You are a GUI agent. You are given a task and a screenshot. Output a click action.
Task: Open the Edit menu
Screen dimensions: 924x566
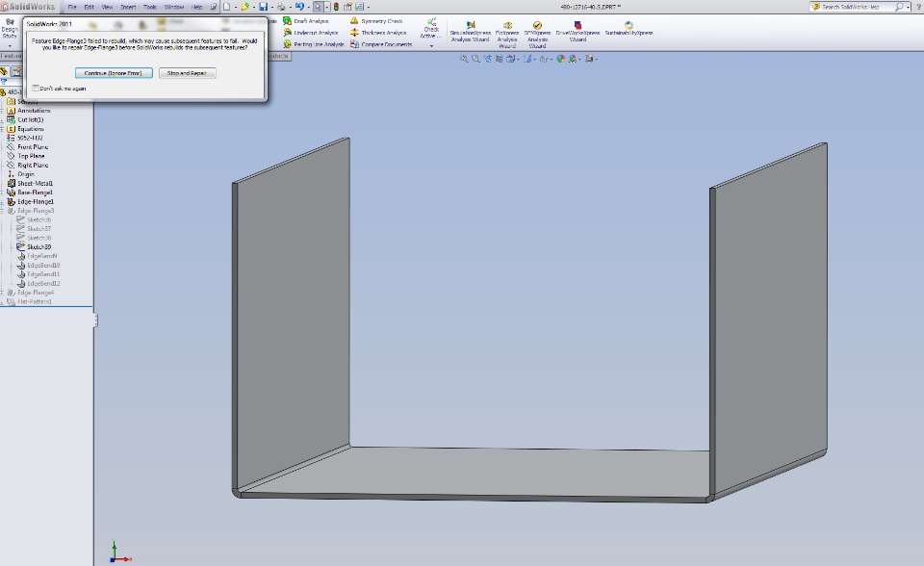click(89, 7)
